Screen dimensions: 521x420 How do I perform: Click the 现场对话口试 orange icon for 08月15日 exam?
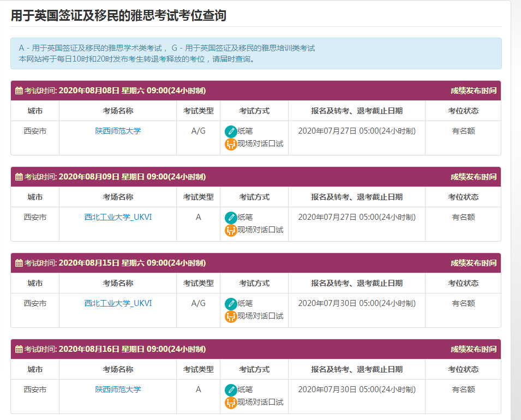[231, 316]
